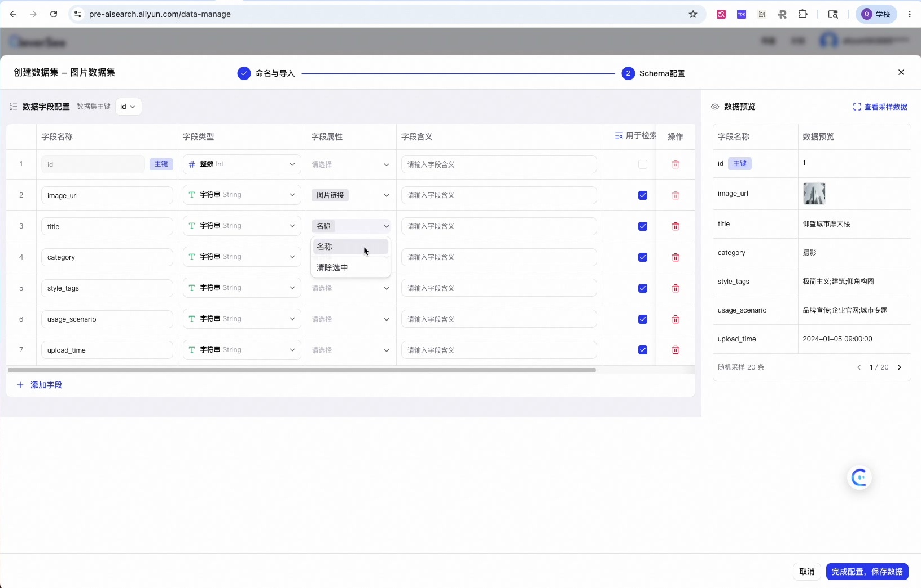Uncheck search checkbox for usage_scenario

click(x=642, y=319)
